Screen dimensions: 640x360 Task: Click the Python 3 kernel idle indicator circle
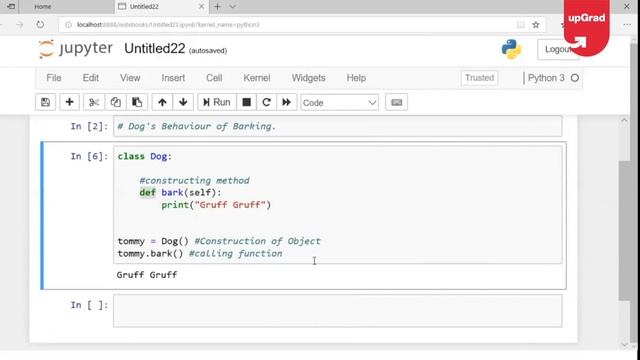tap(575, 78)
